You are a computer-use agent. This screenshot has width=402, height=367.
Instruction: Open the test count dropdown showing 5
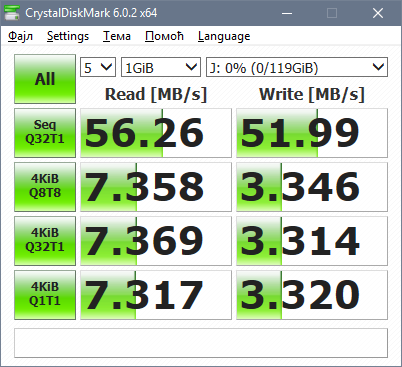[x=98, y=67]
